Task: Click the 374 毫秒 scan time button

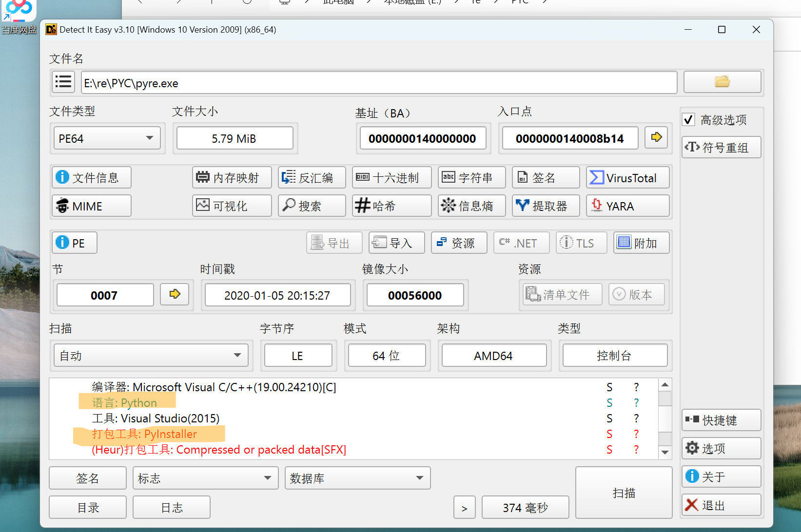Action: 526,507
